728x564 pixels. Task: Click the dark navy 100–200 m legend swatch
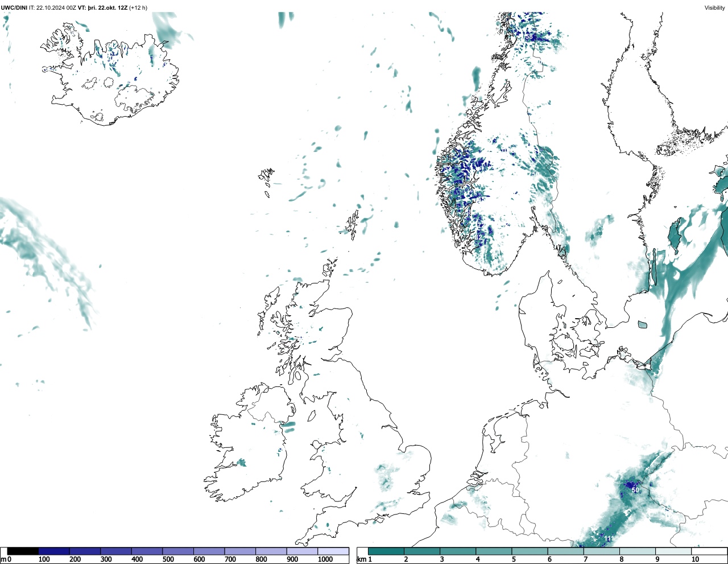[x=54, y=551]
